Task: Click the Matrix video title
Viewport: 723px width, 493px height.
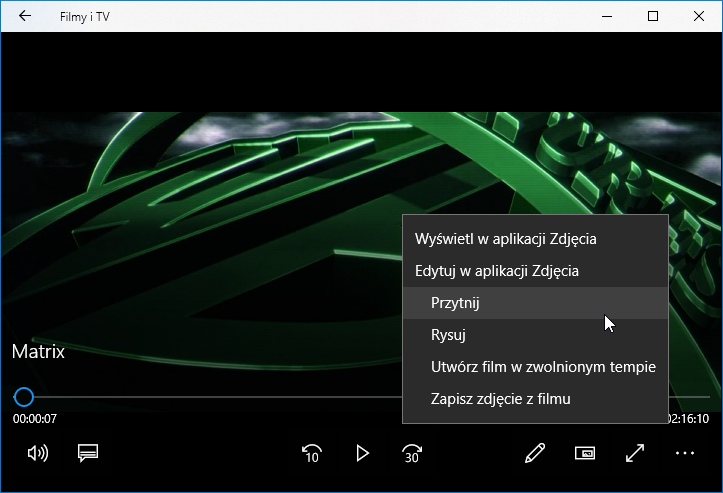Action: [38, 352]
